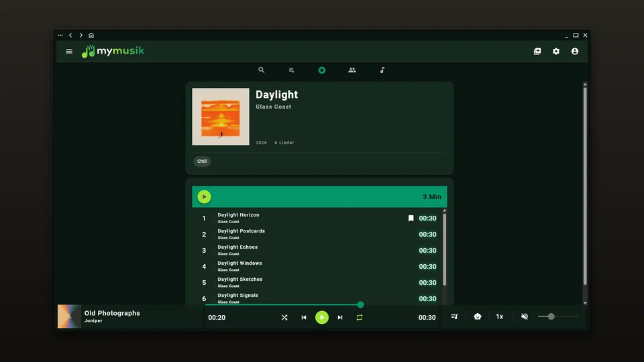
Task: Select the Daylight Echoes track
Action: click(319, 250)
